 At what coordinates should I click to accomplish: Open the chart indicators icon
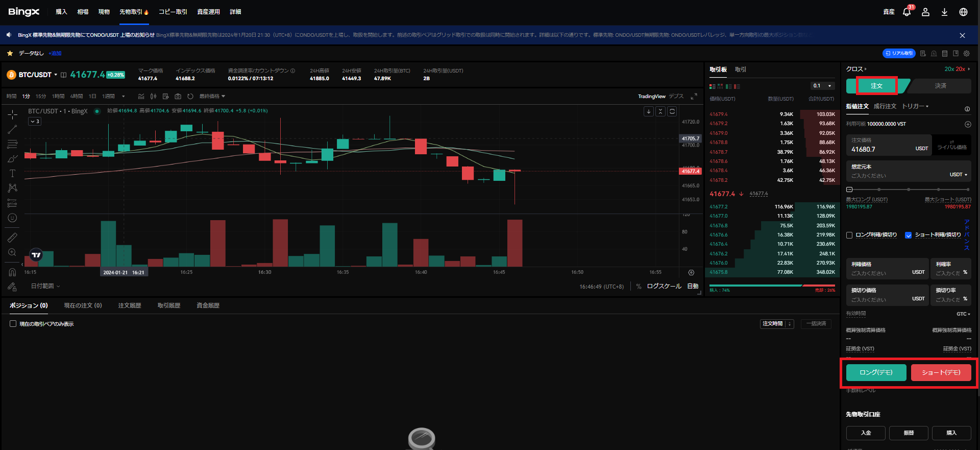click(141, 96)
